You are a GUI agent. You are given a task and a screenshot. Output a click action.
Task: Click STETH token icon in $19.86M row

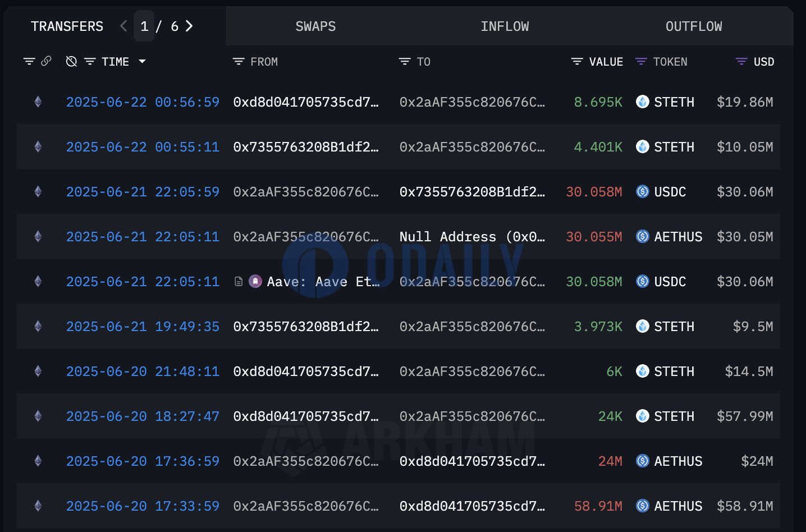(643, 102)
